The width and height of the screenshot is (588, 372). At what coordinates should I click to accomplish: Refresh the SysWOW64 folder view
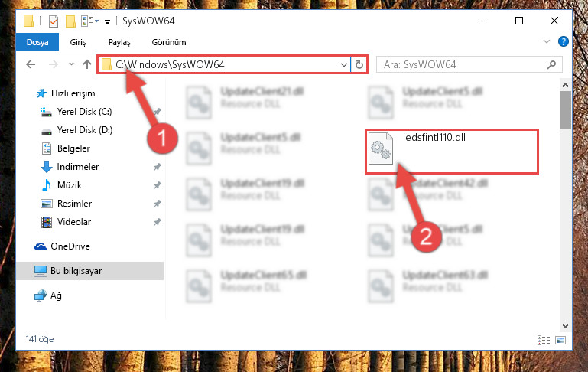[359, 64]
